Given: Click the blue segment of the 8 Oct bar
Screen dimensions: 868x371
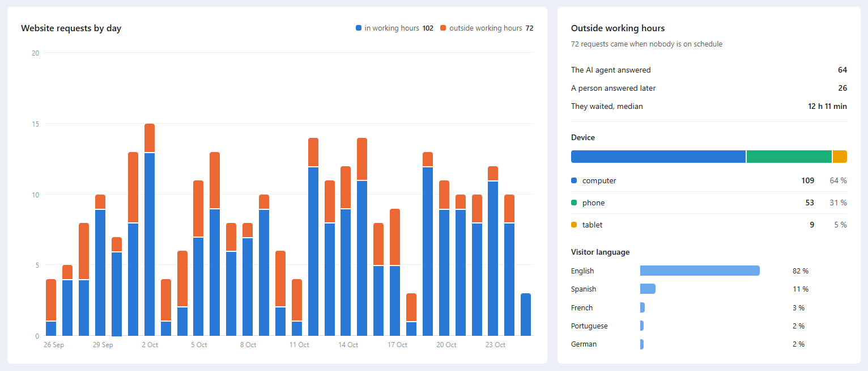Looking at the screenshot, I should 248,287.
